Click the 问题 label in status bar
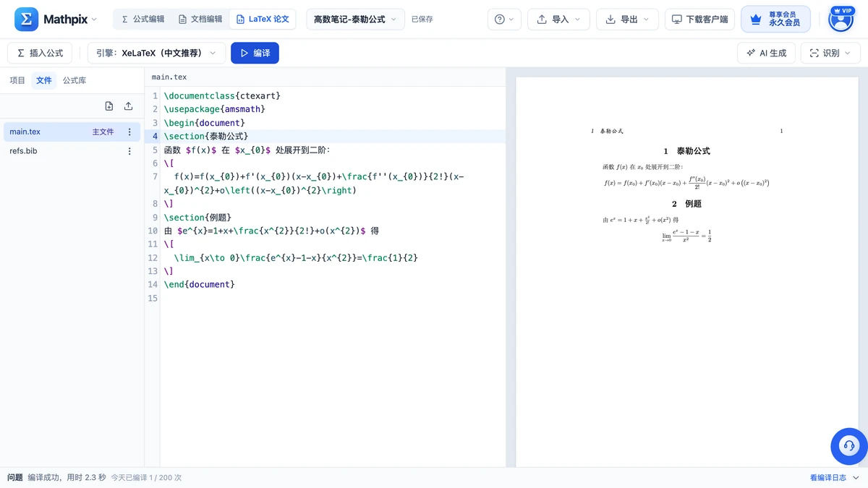Viewport: 868px width, 488px height. click(x=14, y=478)
